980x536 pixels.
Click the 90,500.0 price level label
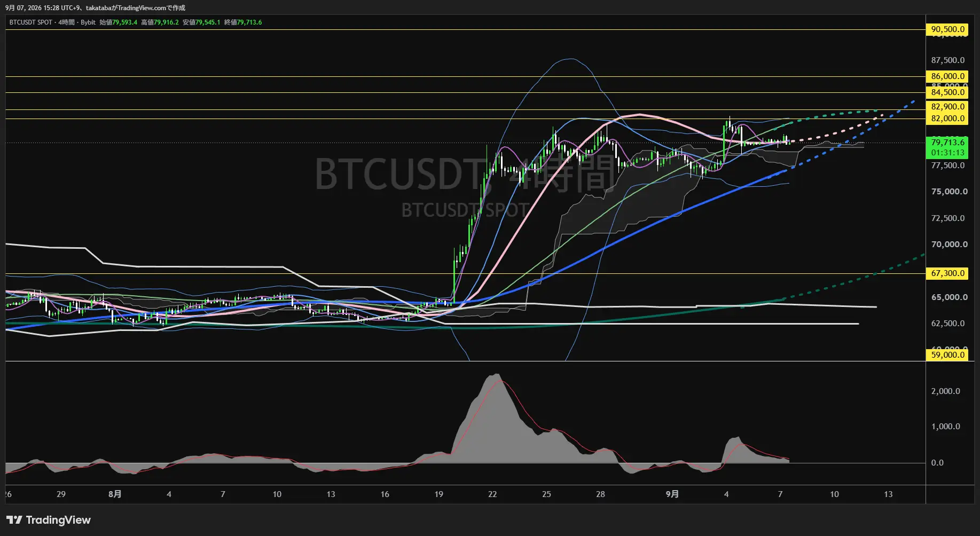947,29
